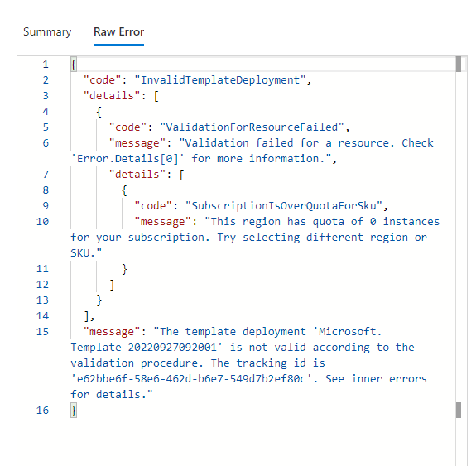The height and width of the screenshot is (466, 476).
Task: Click the "code" key on line 2
Action: (x=103, y=80)
